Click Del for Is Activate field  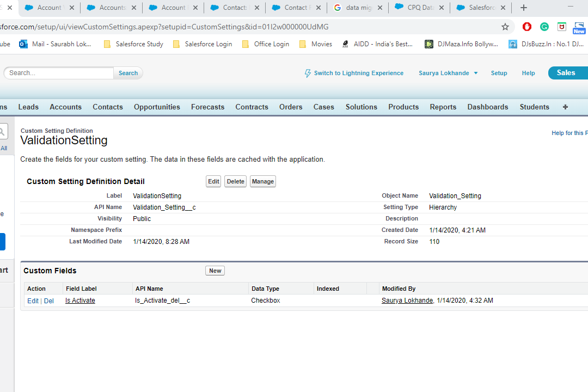tap(49, 301)
